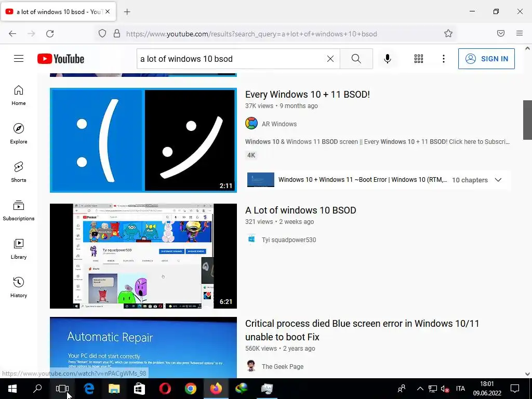Image resolution: width=532 pixels, height=399 pixels.
Task: Clear the search box with the X icon
Action: pyautogui.click(x=330, y=59)
